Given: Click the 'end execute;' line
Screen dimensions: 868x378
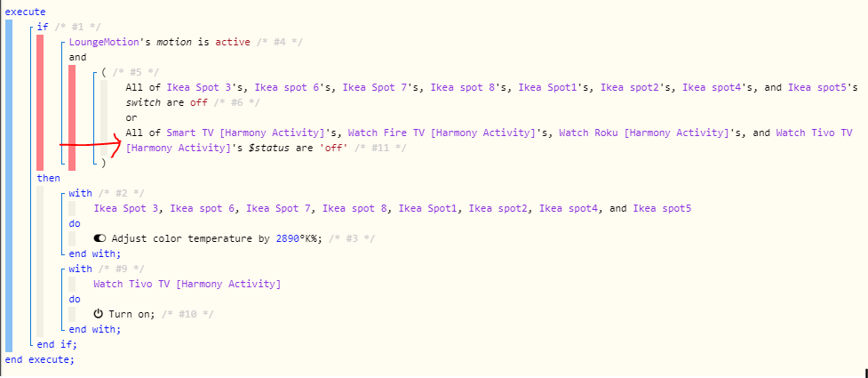Looking at the screenshot, I should (39, 359).
